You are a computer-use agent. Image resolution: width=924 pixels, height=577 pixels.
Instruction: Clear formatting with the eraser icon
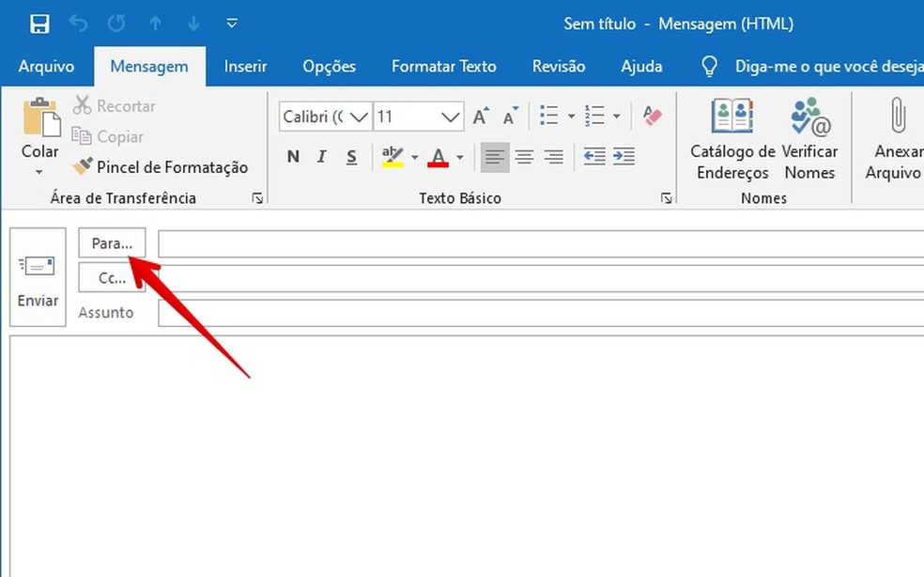(x=652, y=117)
